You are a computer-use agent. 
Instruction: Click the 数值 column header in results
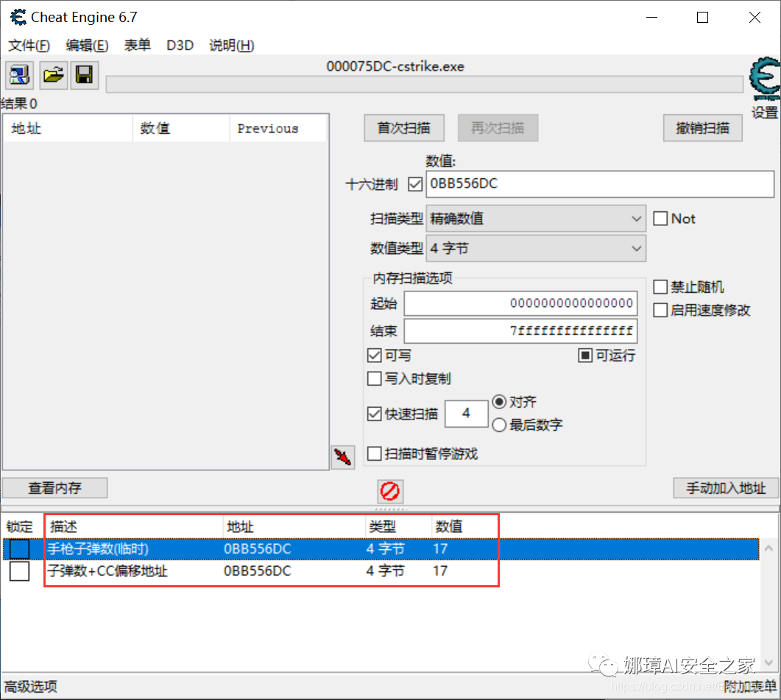(x=181, y=129)
